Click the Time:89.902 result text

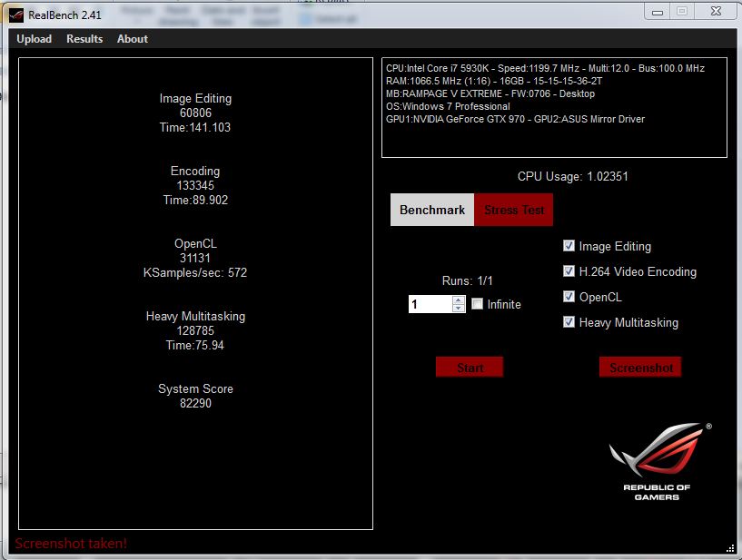pos(195,200)
